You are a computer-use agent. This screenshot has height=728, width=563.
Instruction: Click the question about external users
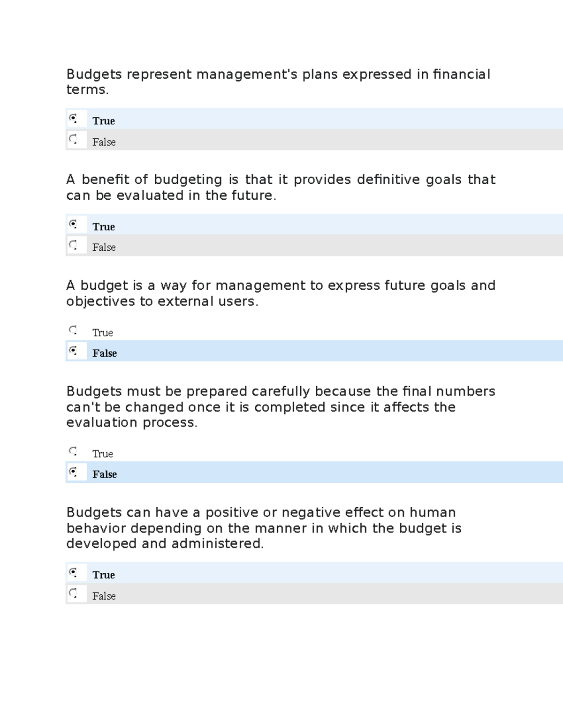pyautogui.click(x=281, y=293)
